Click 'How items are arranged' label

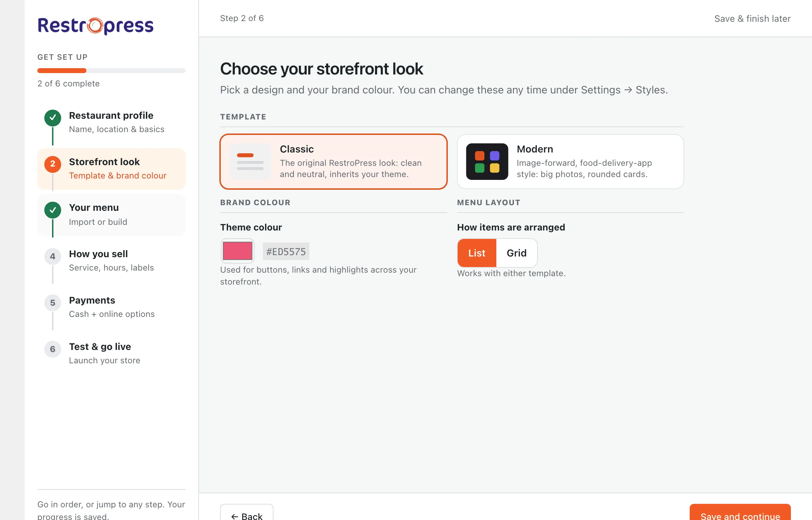(x=511, y=227)
